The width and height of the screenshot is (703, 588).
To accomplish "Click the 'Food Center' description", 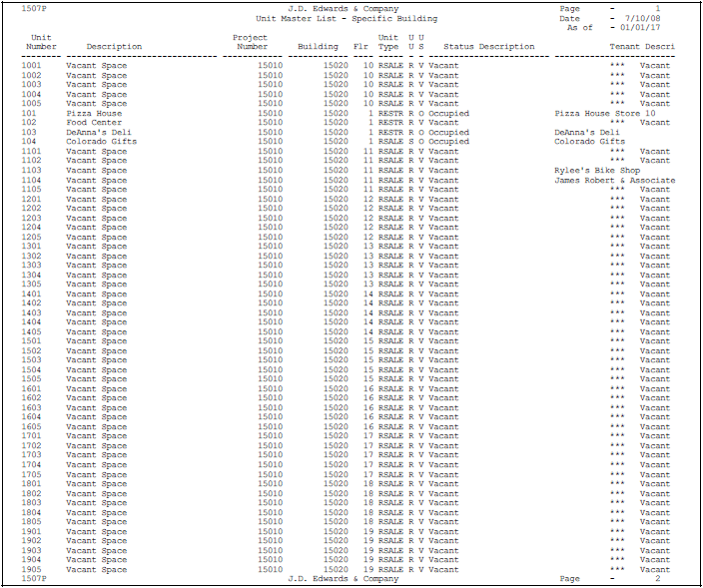I will (x=94, y=123).
